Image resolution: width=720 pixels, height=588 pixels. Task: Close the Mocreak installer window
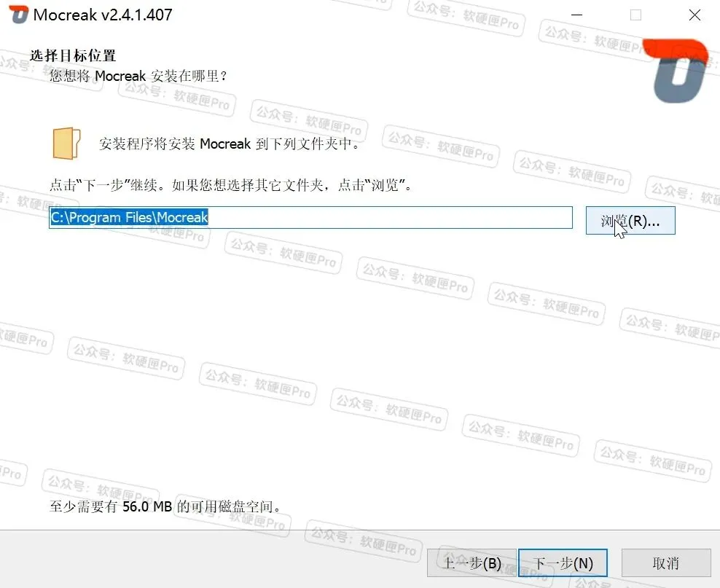click(x=694, y=15)
